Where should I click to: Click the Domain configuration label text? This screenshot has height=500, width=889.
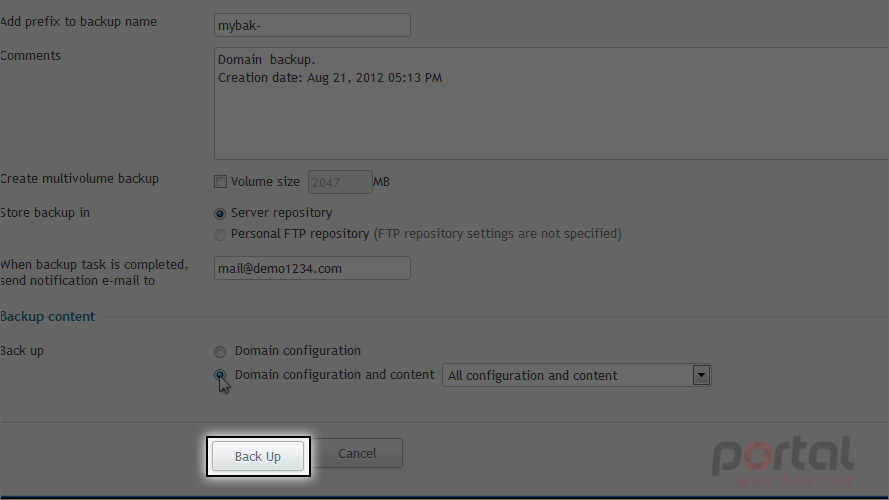(298, 351)
